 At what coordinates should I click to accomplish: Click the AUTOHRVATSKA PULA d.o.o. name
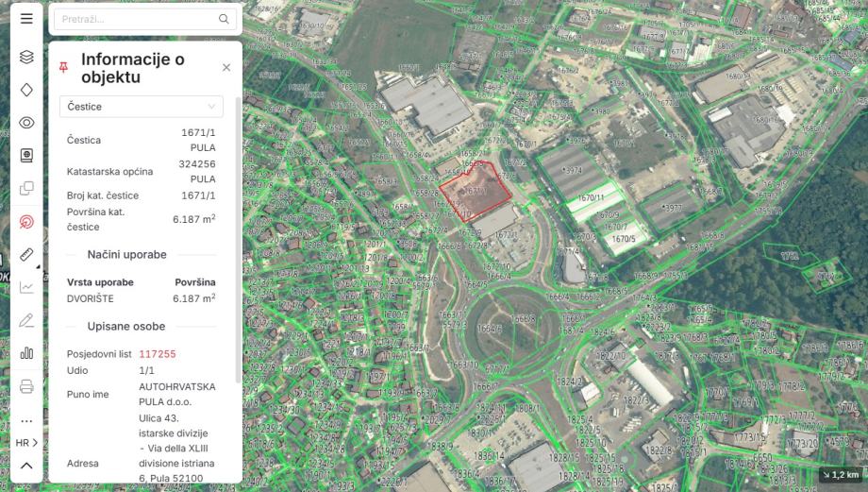(x=177, y=394)
